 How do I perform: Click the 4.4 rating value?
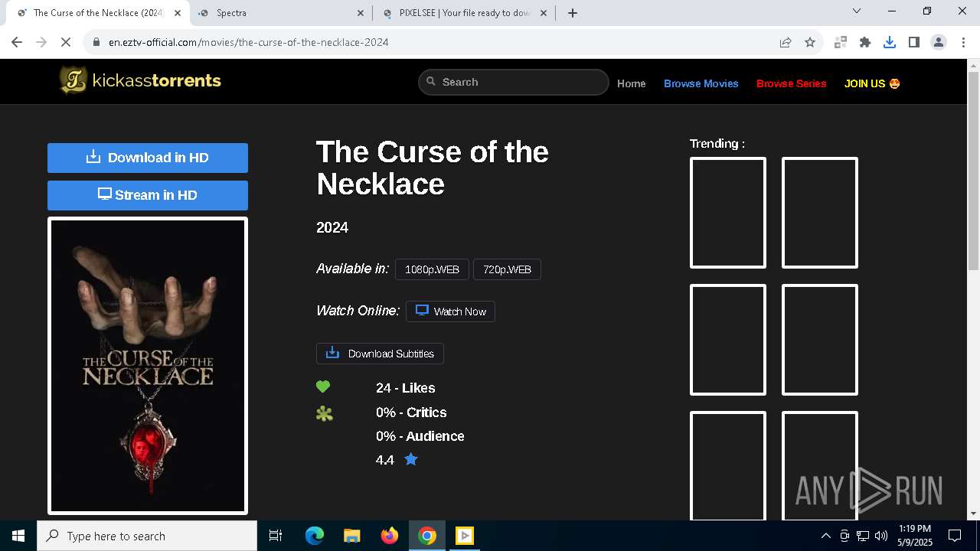click(x=385, y=460)
